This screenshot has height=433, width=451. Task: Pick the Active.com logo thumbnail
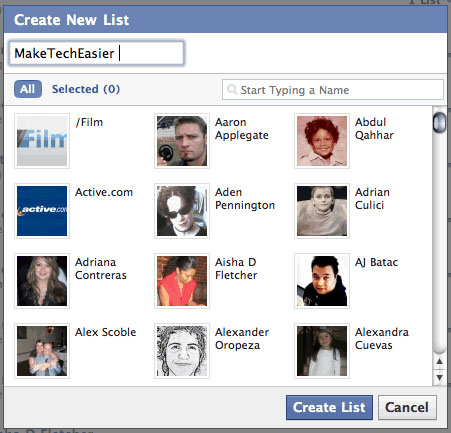[x=42, y=211]
